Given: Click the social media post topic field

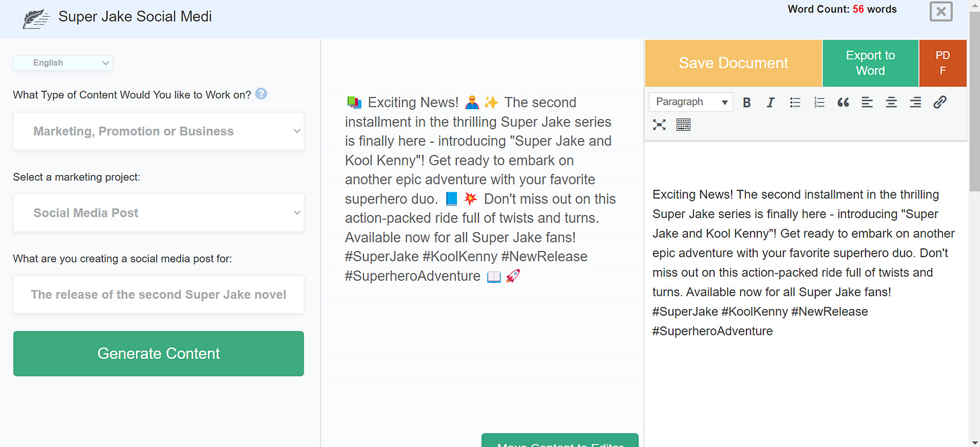Looking at the screenshot, I should tap(159, 294).
